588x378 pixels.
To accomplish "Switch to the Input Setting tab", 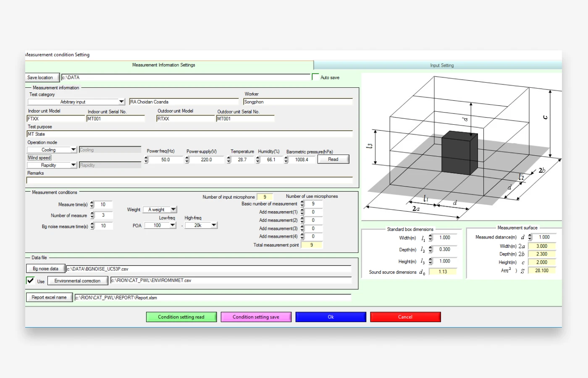I will pyautogui.click(x=441, y=65).
